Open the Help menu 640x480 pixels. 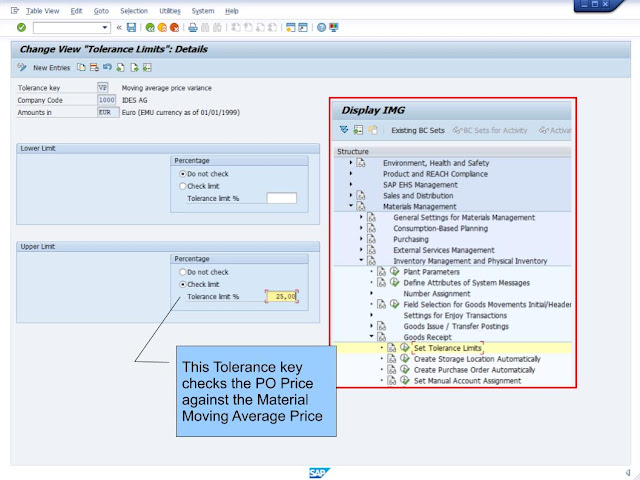click(x=231, y=11)
